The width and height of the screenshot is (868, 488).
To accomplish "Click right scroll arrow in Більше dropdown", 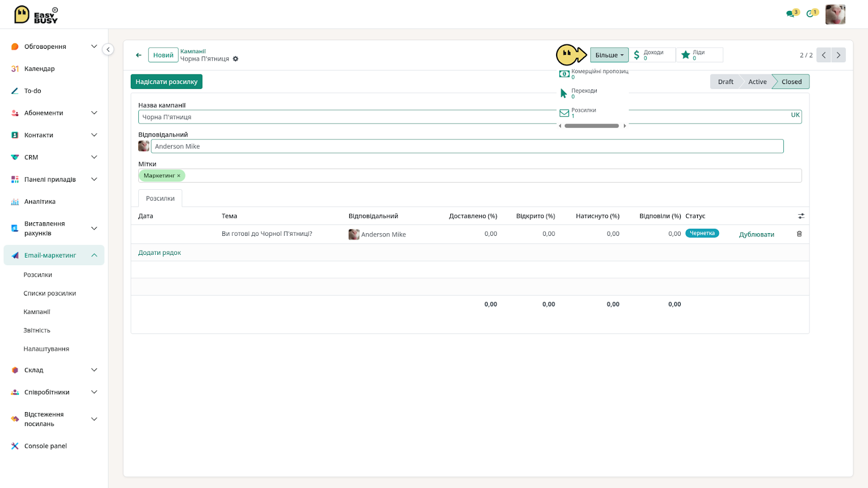I will pos(624,126).
